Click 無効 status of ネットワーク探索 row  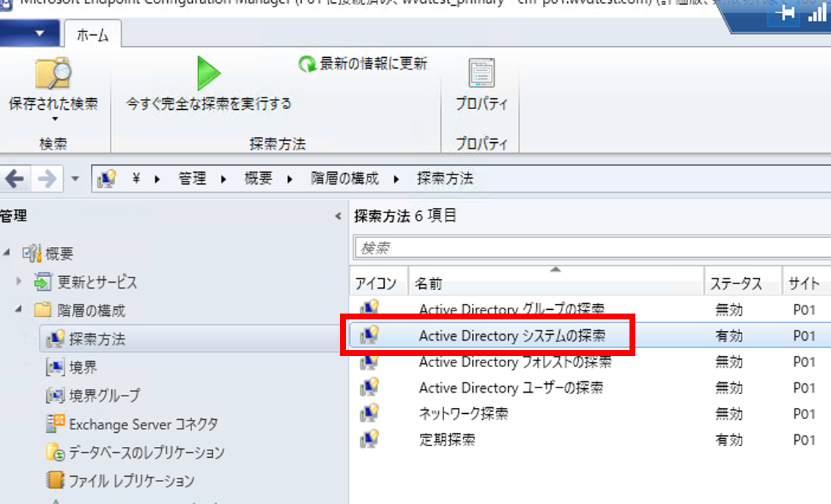[x=729, y=414]
